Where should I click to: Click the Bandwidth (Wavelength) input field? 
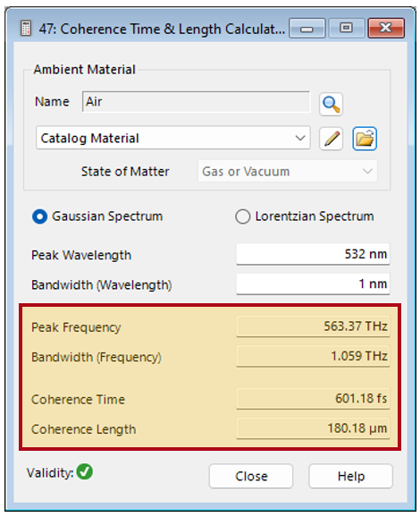coord(313,284)
